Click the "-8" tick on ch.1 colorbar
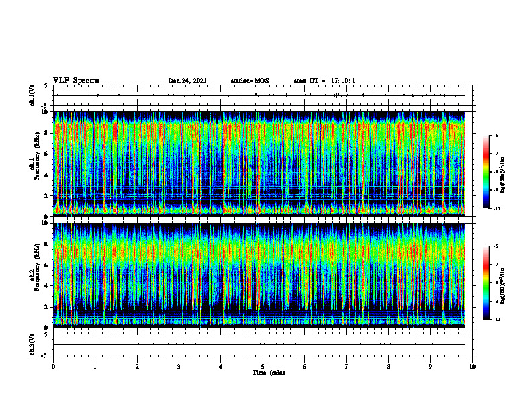Screen dimensions: 532x411 point(496,172)
